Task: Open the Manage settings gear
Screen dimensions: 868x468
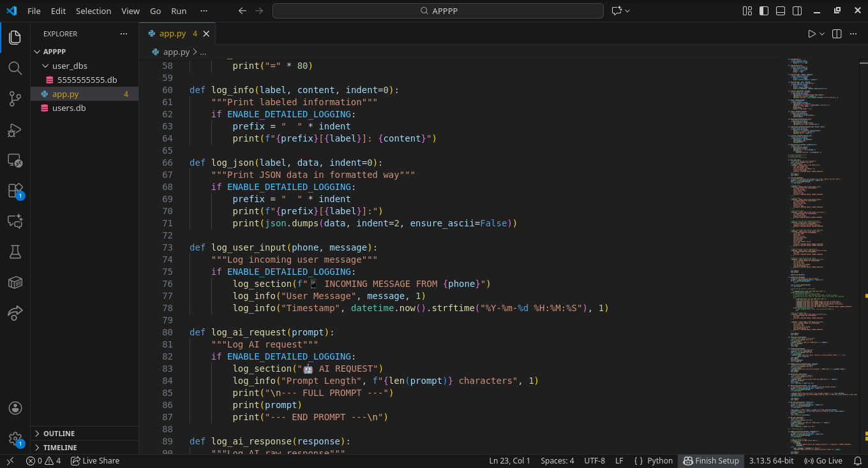Action: pyautogui.click(x=15, y=439)
